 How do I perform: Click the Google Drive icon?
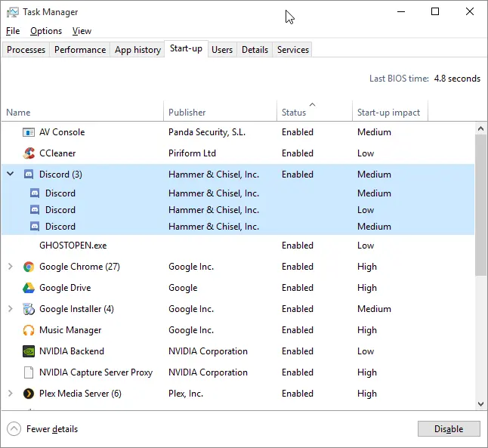coord(29,288)
